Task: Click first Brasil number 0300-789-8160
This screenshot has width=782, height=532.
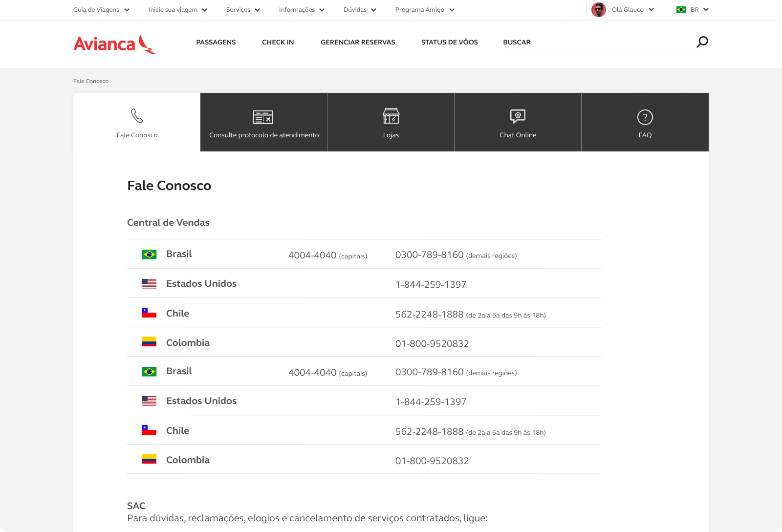Action: point(429,255)
